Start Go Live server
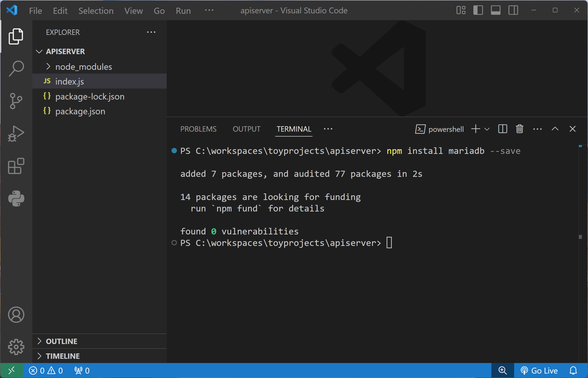This screenshot has width=588, height=378. pyautogui.click(x=539, y=370)
